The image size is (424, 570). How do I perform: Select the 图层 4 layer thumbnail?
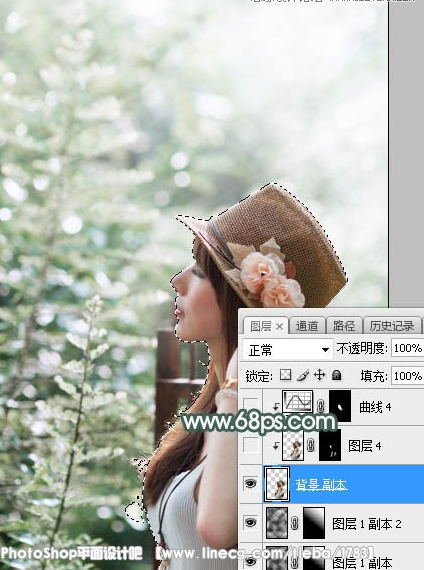click(x=293, y=445)
